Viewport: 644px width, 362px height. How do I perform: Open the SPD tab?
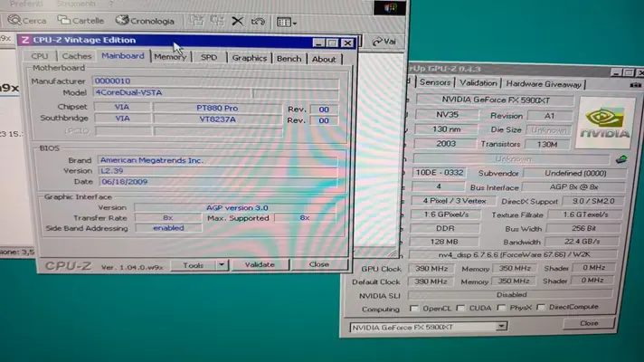point(209,58)
